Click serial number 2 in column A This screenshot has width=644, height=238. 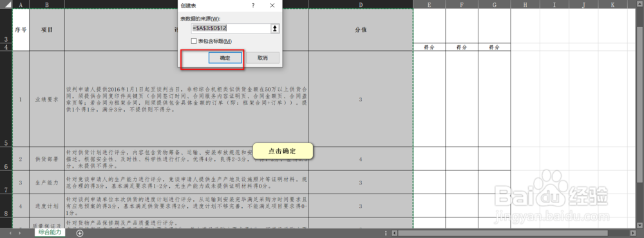[21, 159]
